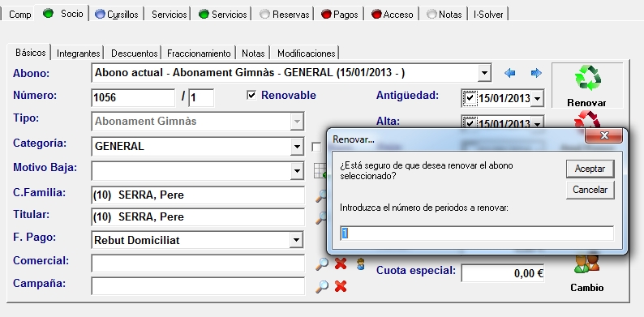Open the Categoría GENERAL dropdown
The height and width of the screenshot is (317, 644).
297,147
